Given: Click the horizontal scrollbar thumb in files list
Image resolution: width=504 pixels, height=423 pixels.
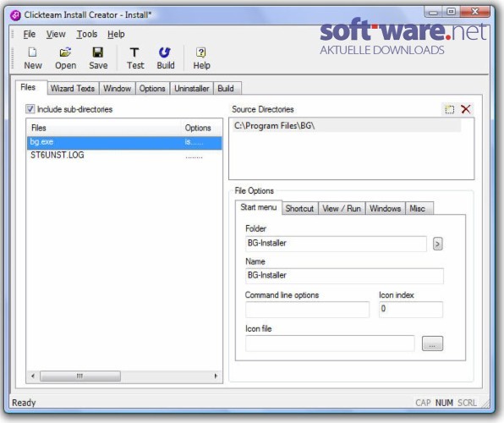Looking at the screenshot, I should click(x=80, y=376).
